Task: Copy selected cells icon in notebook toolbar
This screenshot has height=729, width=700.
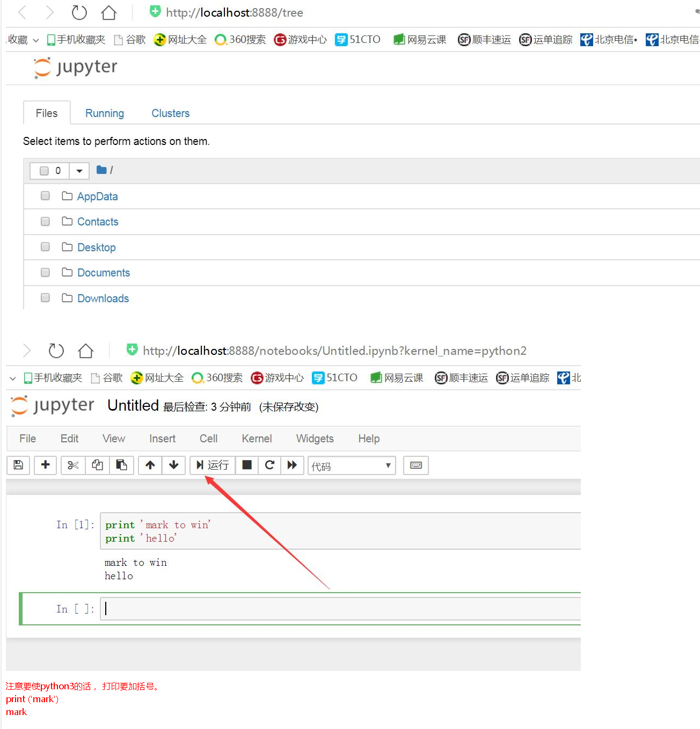Action: pos(97,465)
